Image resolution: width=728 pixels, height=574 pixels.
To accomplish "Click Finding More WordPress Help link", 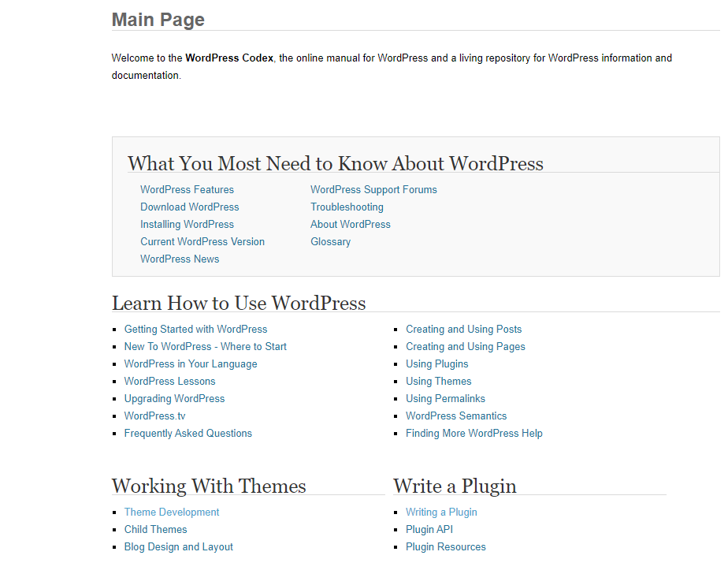I will (x=474, y=433).
